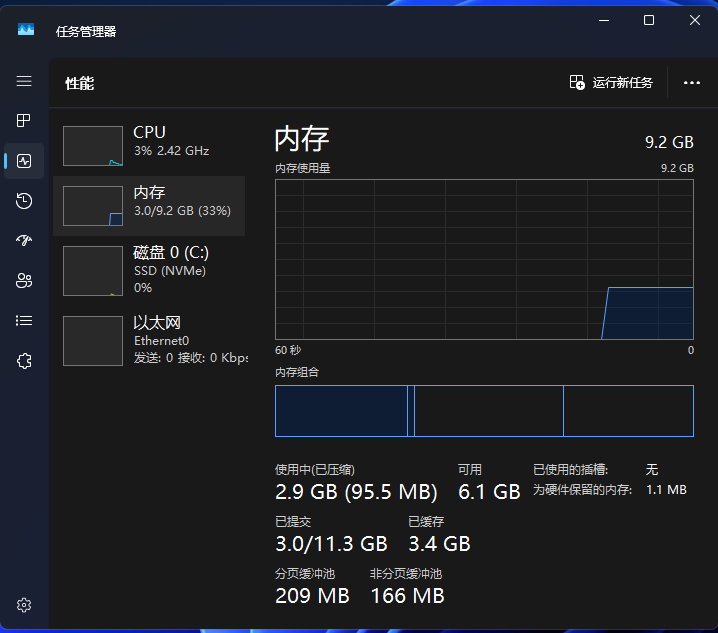718x633 pixels.
Task: Open the Details list icon
Action: [24, 321]
